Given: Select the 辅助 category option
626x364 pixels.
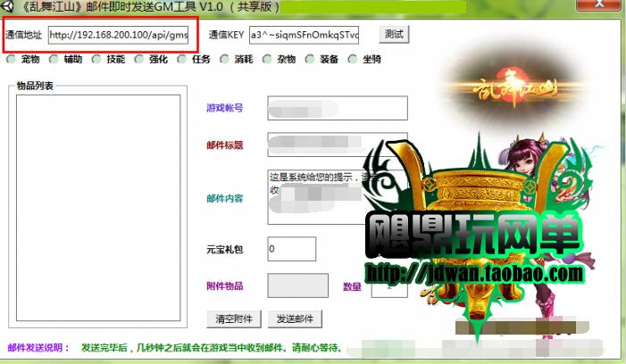Looking at the screenshot, I should 54,60.
